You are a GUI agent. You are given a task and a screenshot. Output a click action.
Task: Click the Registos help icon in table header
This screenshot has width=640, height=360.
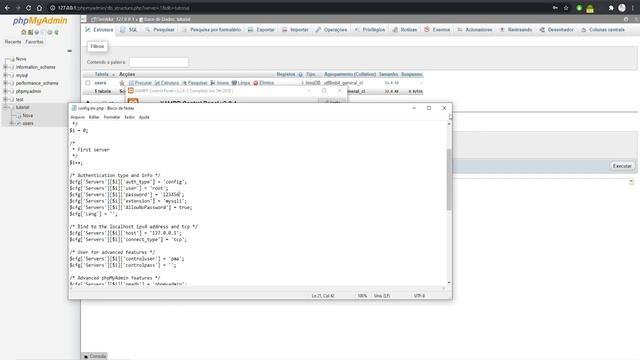click(x=300, y=74)
